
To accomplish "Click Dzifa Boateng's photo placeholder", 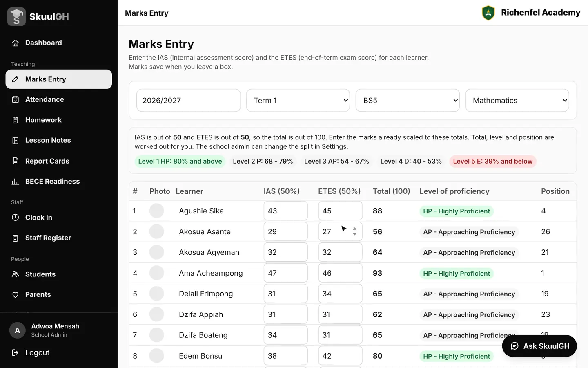I will (x=156, y=335).
